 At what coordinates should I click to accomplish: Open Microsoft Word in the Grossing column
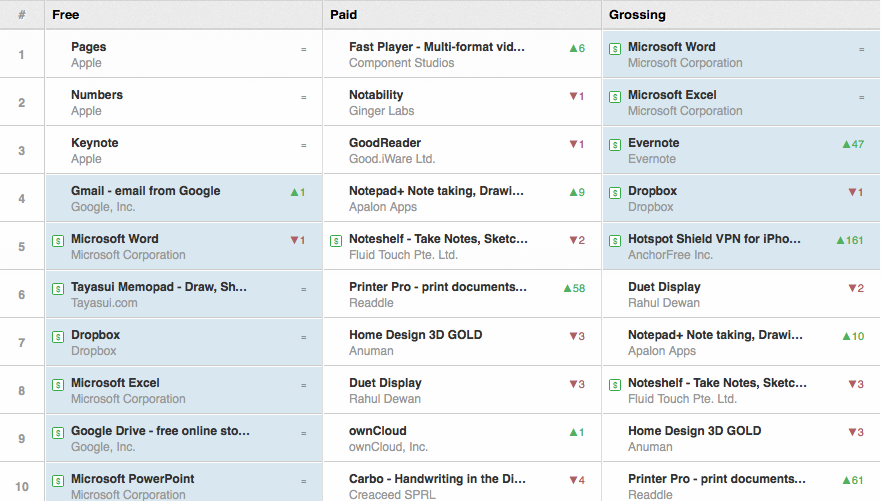(671, 47)
